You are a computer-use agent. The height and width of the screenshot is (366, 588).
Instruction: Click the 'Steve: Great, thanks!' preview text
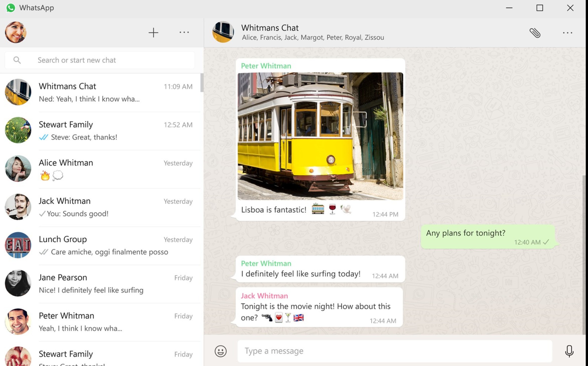(x=84, y=137)
